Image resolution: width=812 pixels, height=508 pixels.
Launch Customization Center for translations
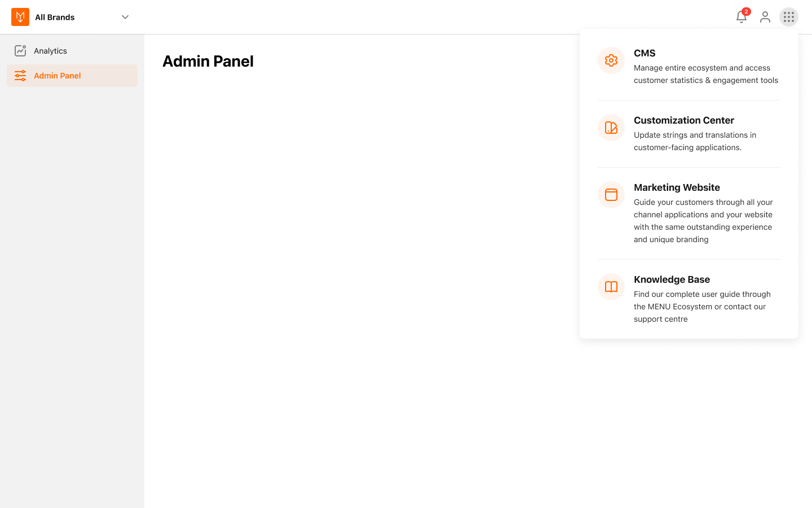[684, 120]
